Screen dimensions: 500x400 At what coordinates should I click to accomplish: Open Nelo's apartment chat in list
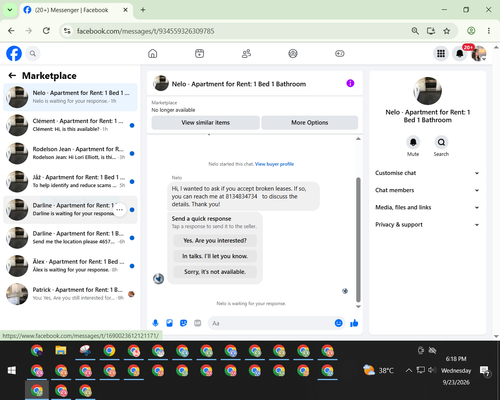pos(70,97)
